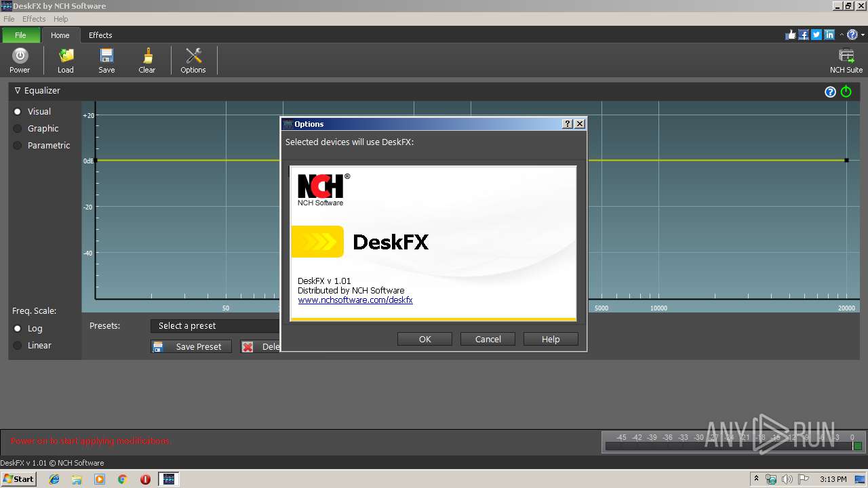Click right endpoint of equalizer curve
868x488 pixels.
(846, 160)
